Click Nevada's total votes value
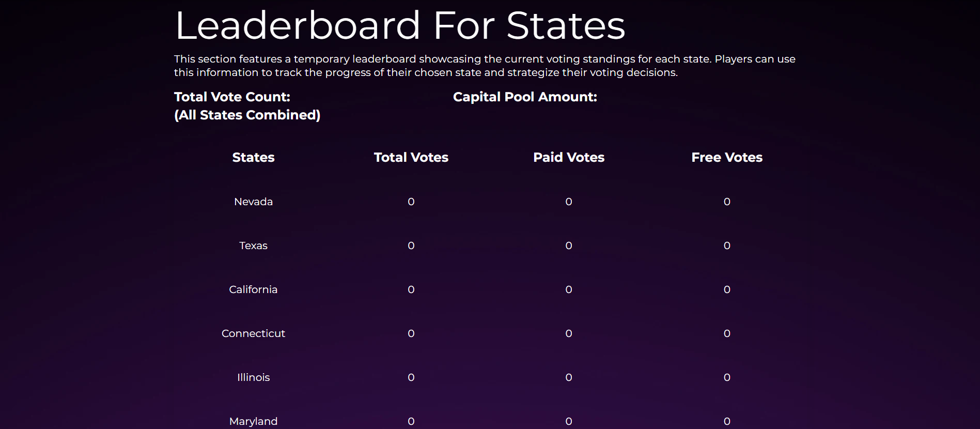Viewport: 980px width, 429px height. point(411,202)
